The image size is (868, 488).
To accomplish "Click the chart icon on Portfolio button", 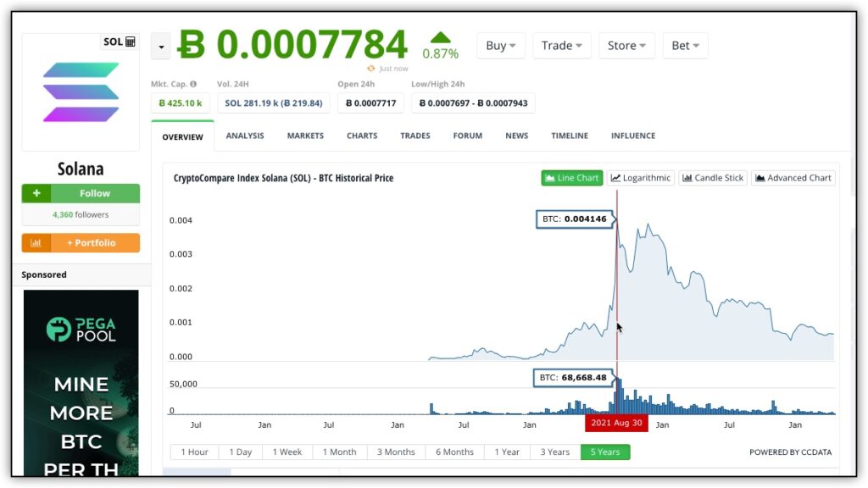I will coord(36,243).
